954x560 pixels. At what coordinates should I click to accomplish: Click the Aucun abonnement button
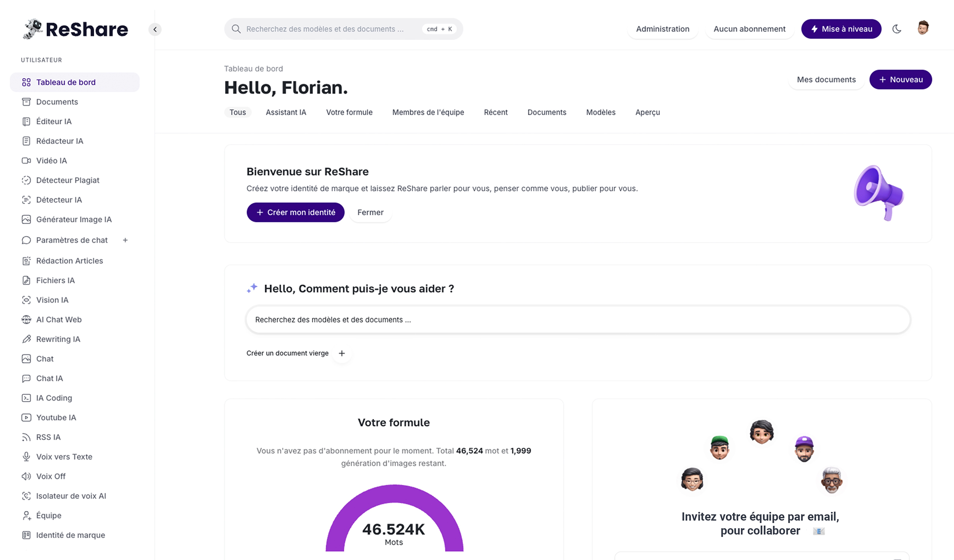[x=749, y=29]
